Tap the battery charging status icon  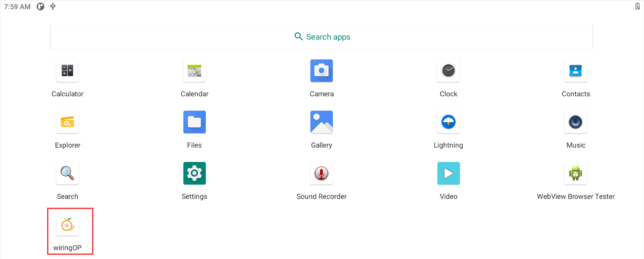tap(637, 6)
